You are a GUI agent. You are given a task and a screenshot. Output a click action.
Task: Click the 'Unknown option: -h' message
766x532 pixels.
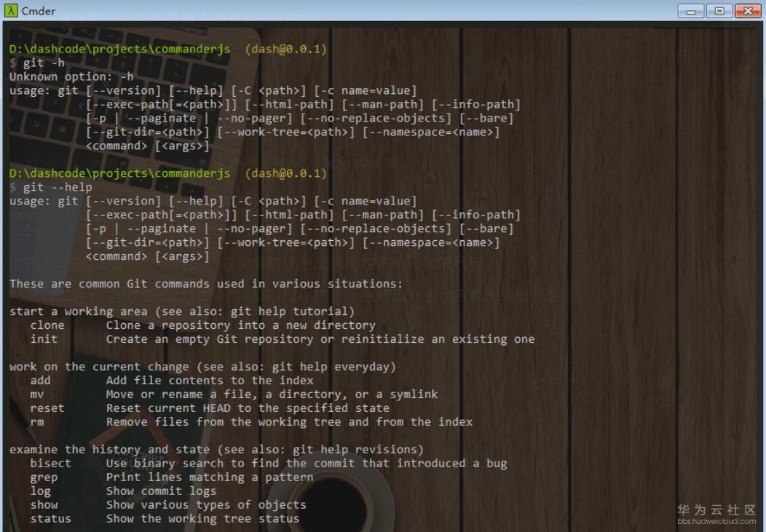(71, 76)
